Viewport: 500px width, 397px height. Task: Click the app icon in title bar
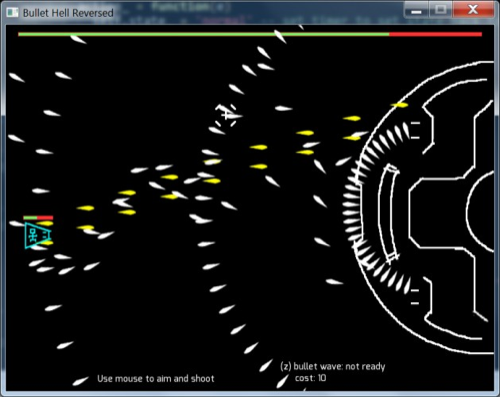[x=13, y=13]
